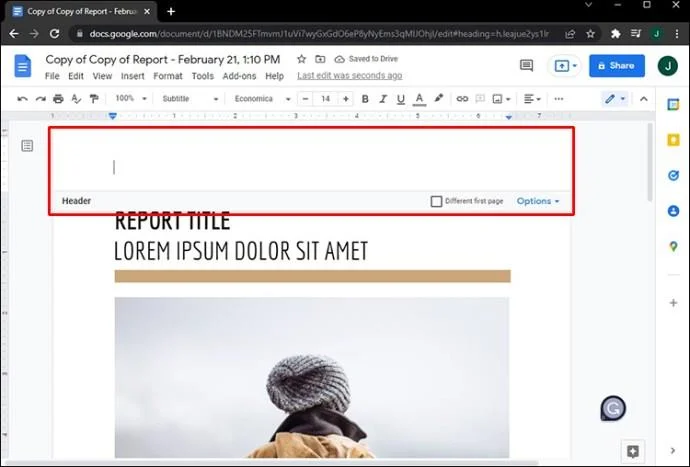Open the View menu
The width and height of the screenshot is (690, 467).
pyautogui.click(x=102, y=76)
